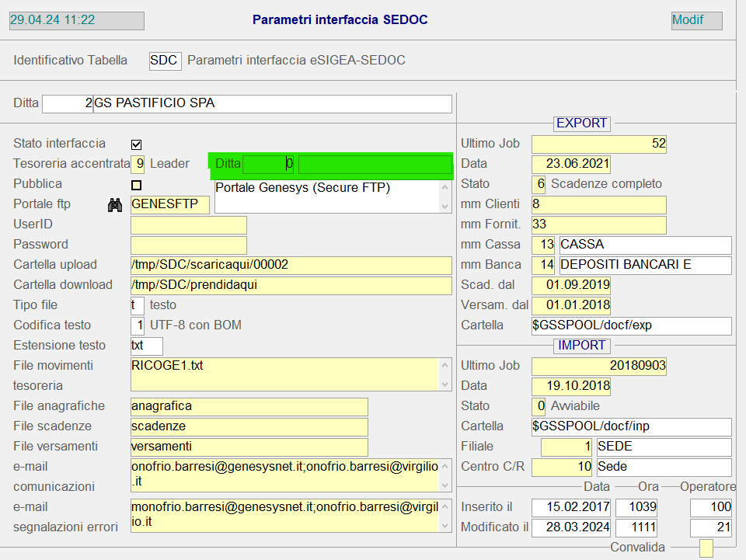Viewport: 746px width, 560px height.
Task: Toggle the Stato interfaccia checkbox
Action: click(137, 144)
